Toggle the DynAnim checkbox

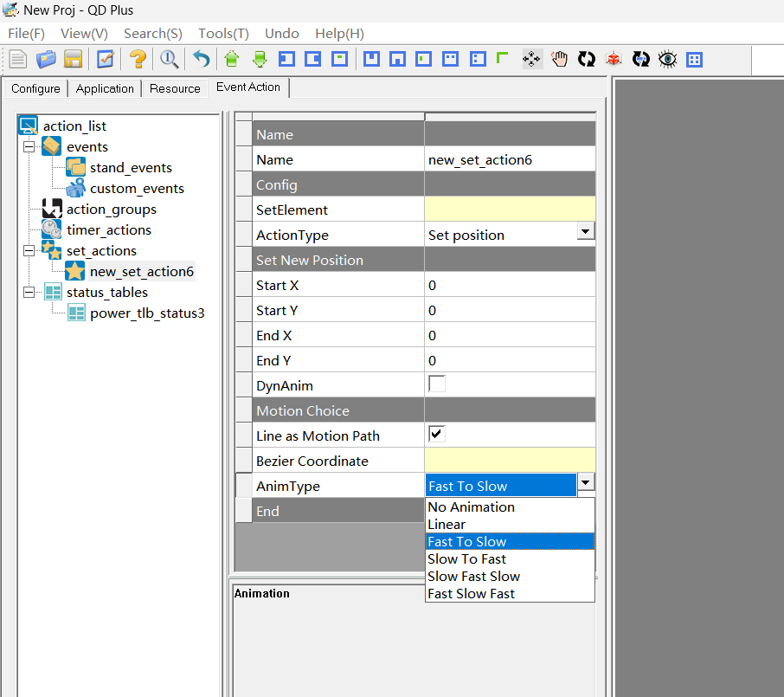pyautogui.click(x=437, y=384)
